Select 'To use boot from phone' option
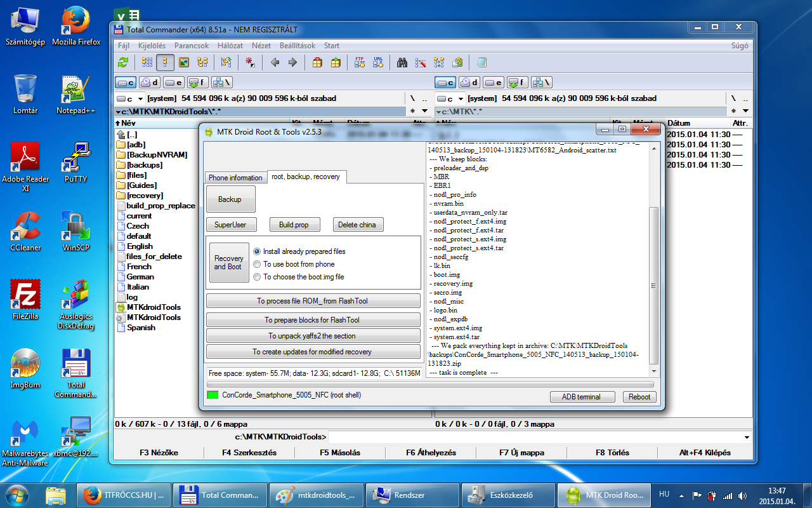The image size is (812, 508). click(x=257, y=264)
